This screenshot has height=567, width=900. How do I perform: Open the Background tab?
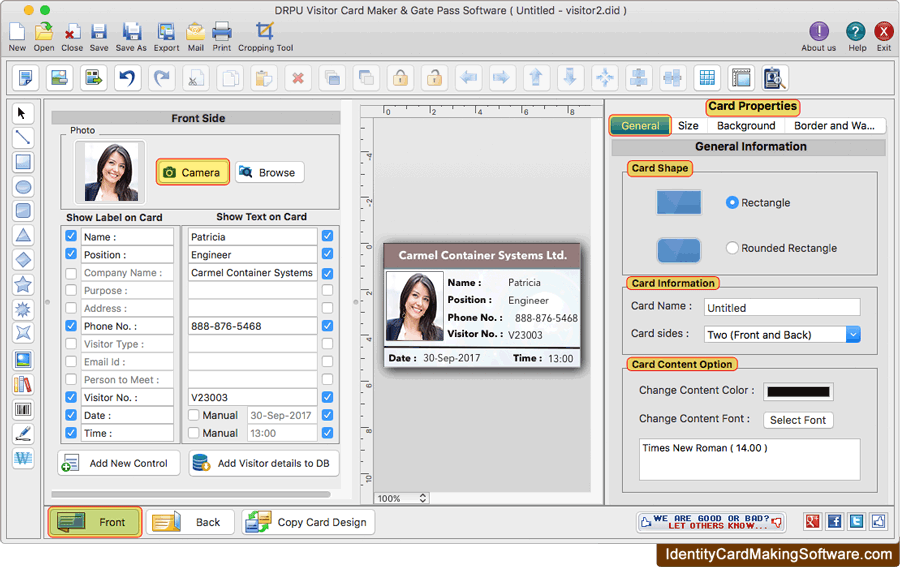point(746,126)
